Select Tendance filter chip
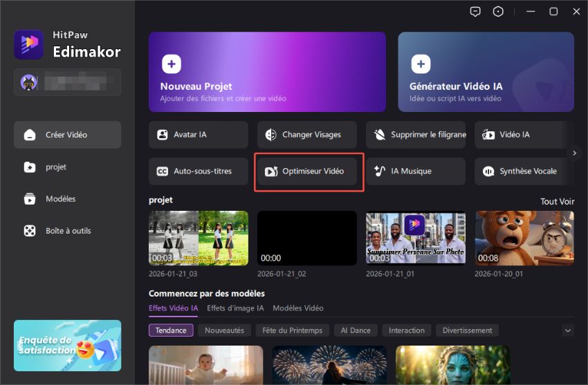The width and height of the screenshot is (588, 385). point(171,330)
